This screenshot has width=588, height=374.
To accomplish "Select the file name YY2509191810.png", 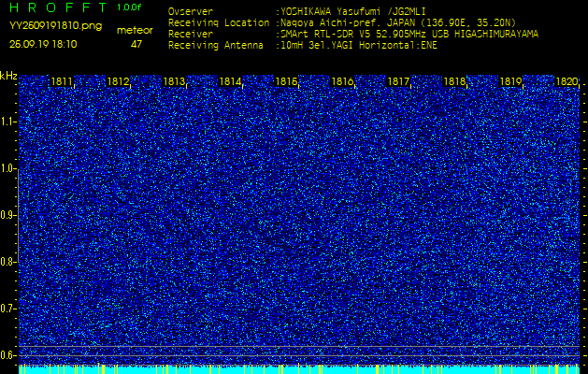I will (55, 26).
